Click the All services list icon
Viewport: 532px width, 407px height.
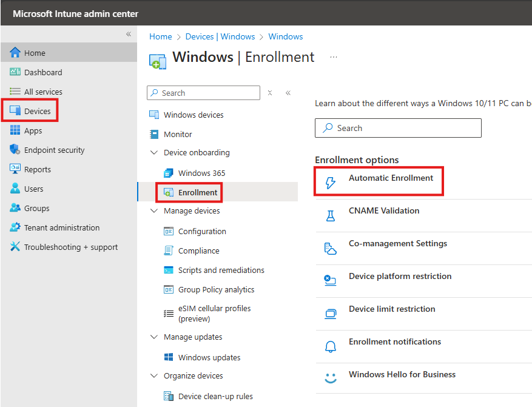[15, 92]
